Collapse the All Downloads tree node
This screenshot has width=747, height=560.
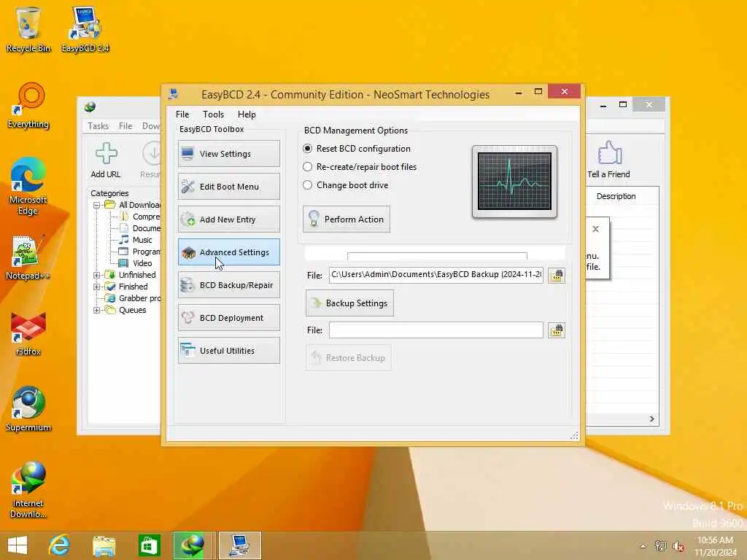(97, 205)
